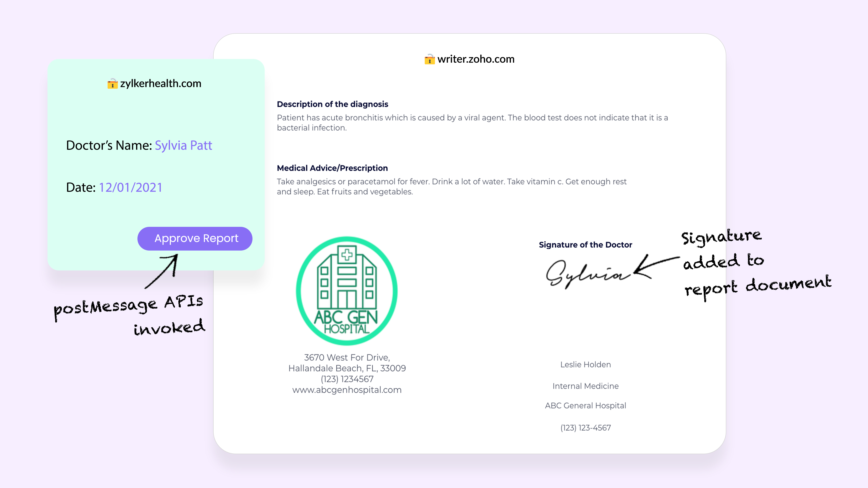Click the Approve Report button
The width and height of the screenshot is (868, 488).
(195, 238)
